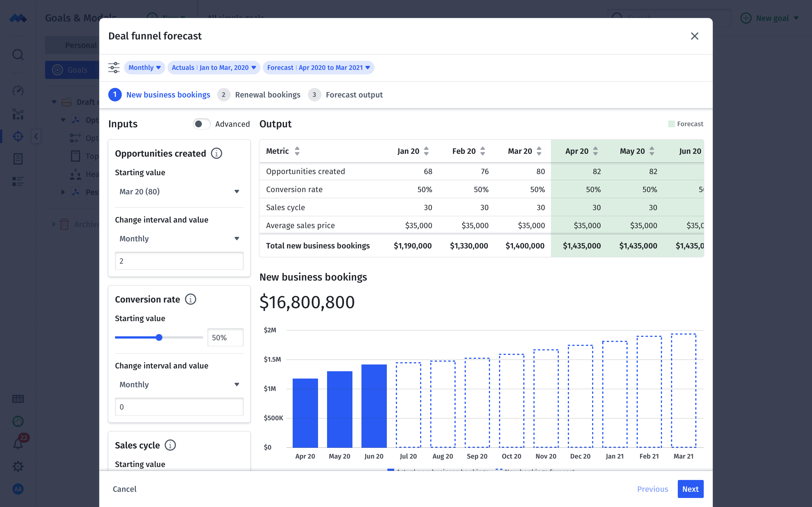Open the Starting value dropdown showing Mar 20
This screenshot has height=507, width=812.
click(x=179, y=192)
